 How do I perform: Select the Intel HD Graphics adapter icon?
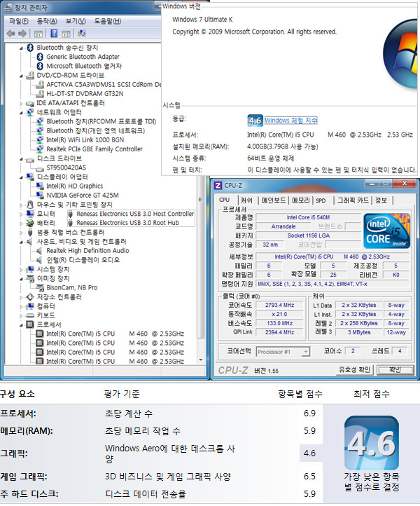40,186
